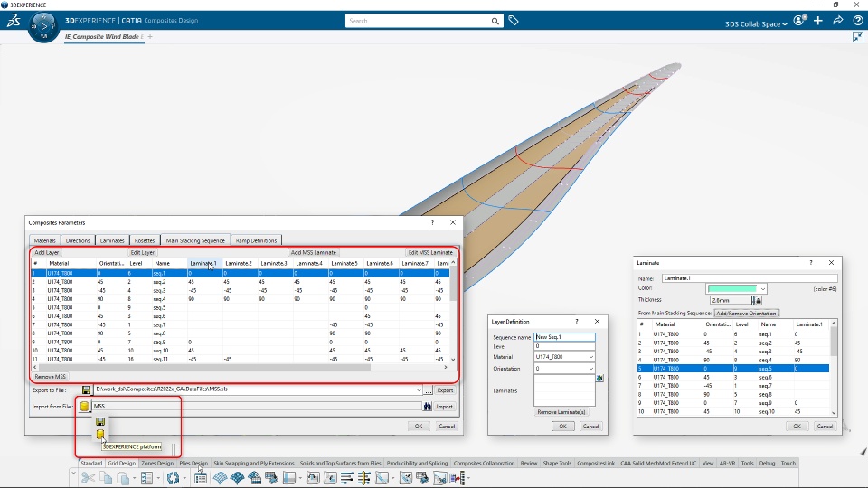Choose the 3DEXPERIENCE platform database option in popup

tap(100, 435)
